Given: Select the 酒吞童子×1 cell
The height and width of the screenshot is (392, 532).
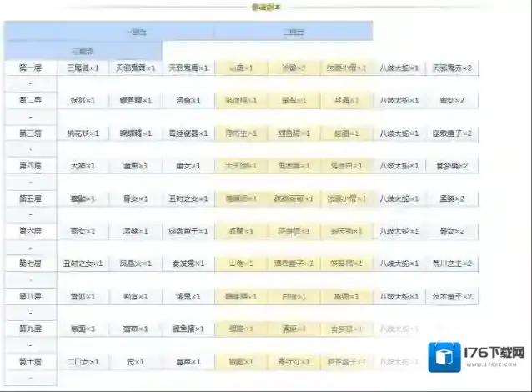Looking at the screenshot, I should coord(294,264).
